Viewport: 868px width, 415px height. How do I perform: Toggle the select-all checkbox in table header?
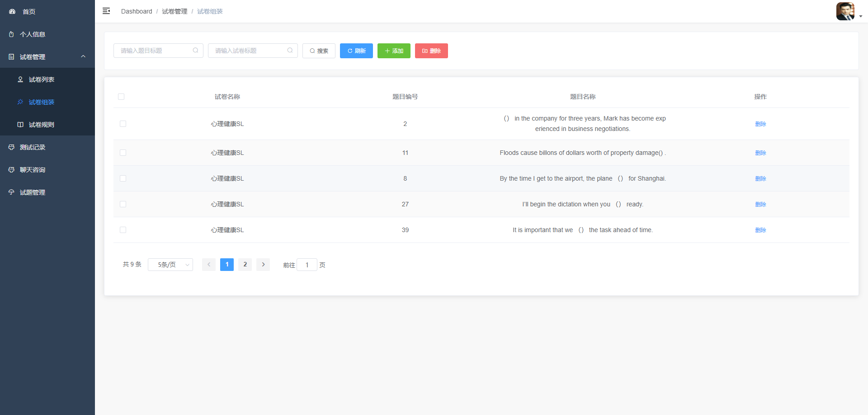coord(121,97)
